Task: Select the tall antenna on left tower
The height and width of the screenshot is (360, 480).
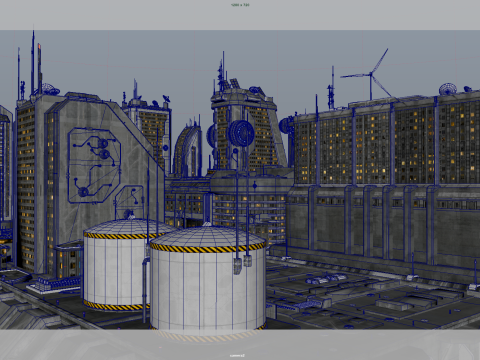Action: point(33,63)
